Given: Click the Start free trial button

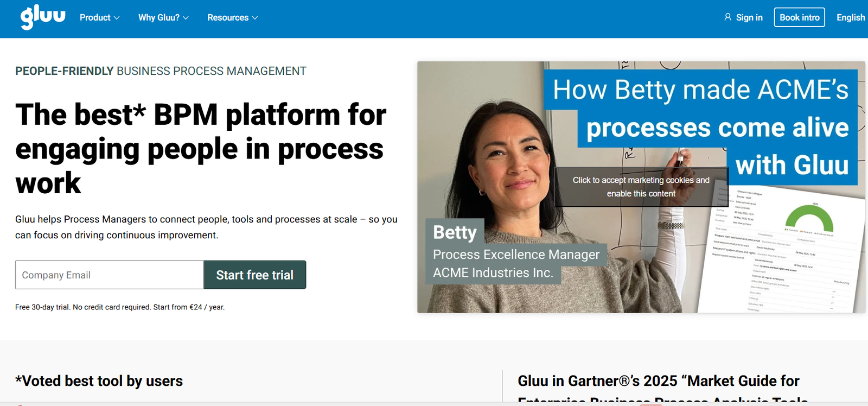Looking at the screenshot, I should (254, 275).
